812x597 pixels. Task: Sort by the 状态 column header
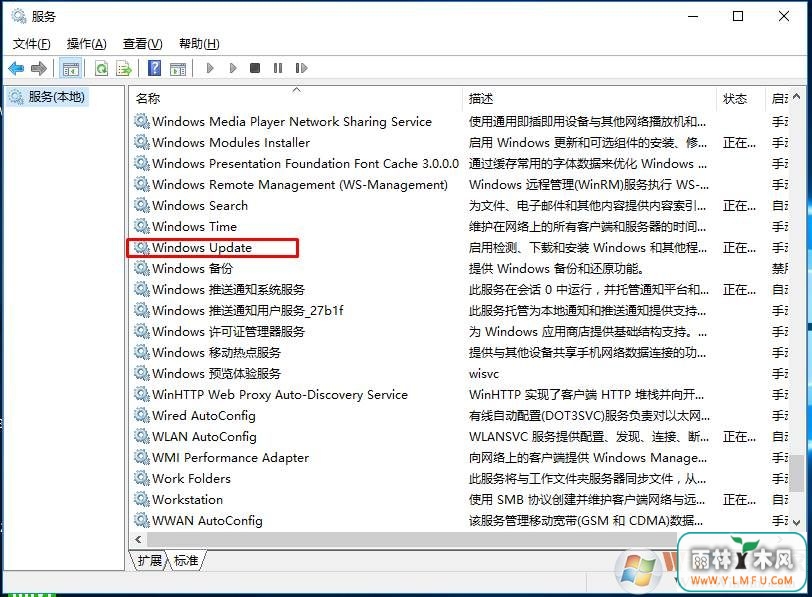pos(741,98)
